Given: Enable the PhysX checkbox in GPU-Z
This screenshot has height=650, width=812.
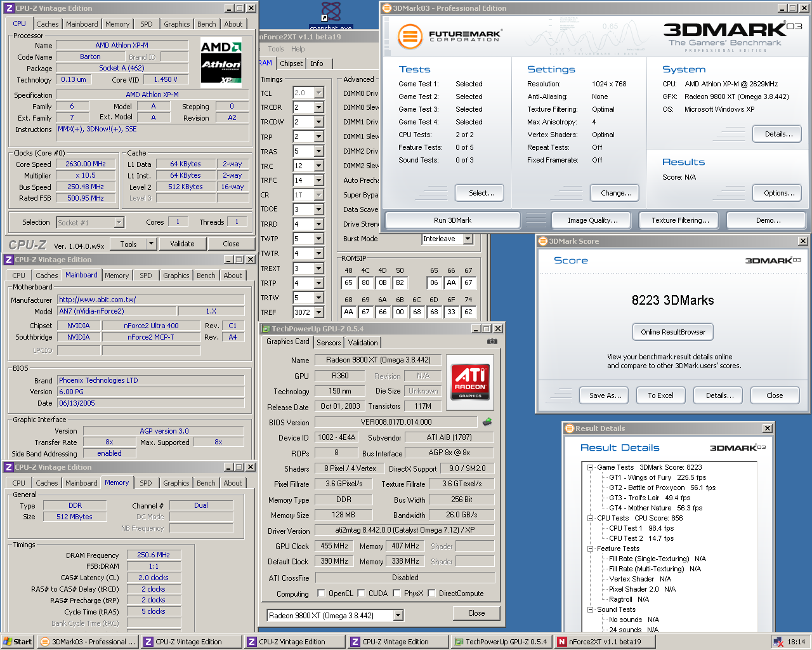Looking at the screenshot, I should tap(396, 594).
